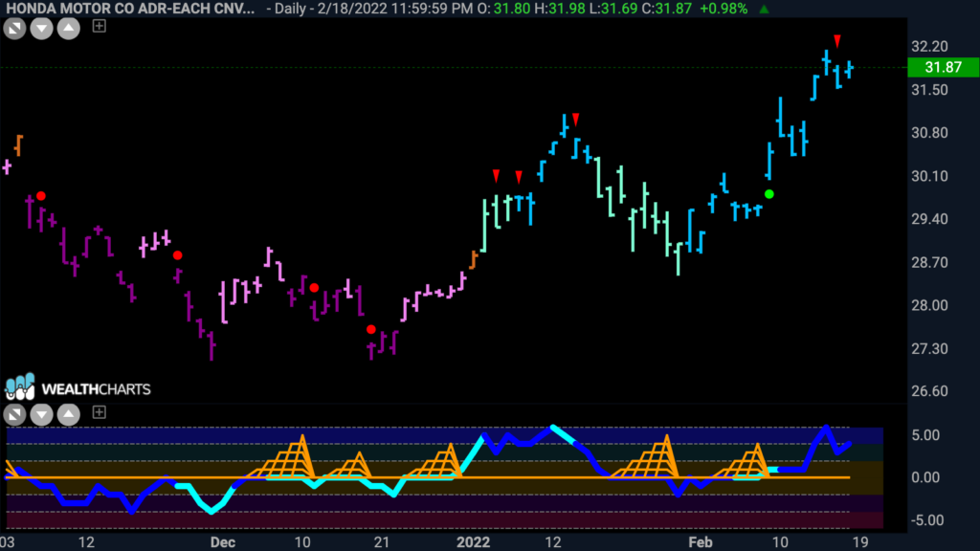The image size is (980, 551).
Task: Move the price panel down with arrow
Action: 41,29
